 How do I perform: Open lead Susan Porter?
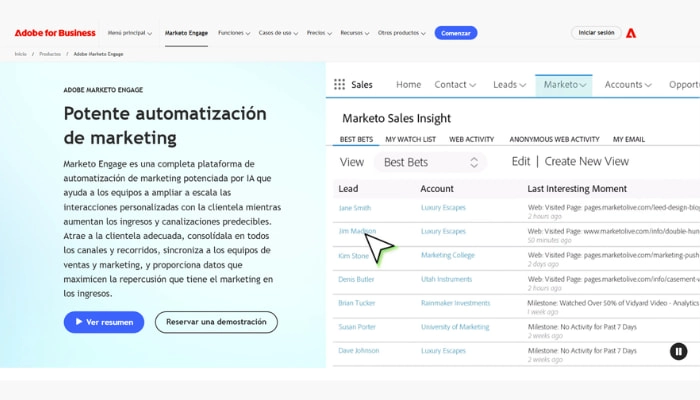coord(357,327)
